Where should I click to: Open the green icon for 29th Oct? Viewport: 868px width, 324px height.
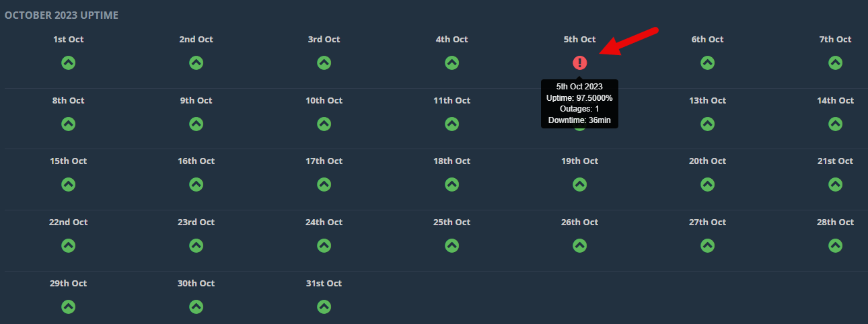pos(69,307)
